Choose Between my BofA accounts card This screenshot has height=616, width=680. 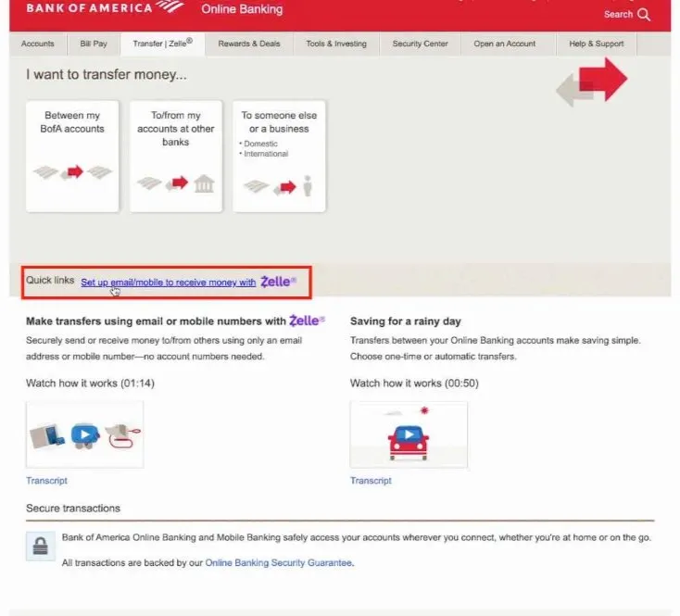pyautogui.click(x=72, y=156)
